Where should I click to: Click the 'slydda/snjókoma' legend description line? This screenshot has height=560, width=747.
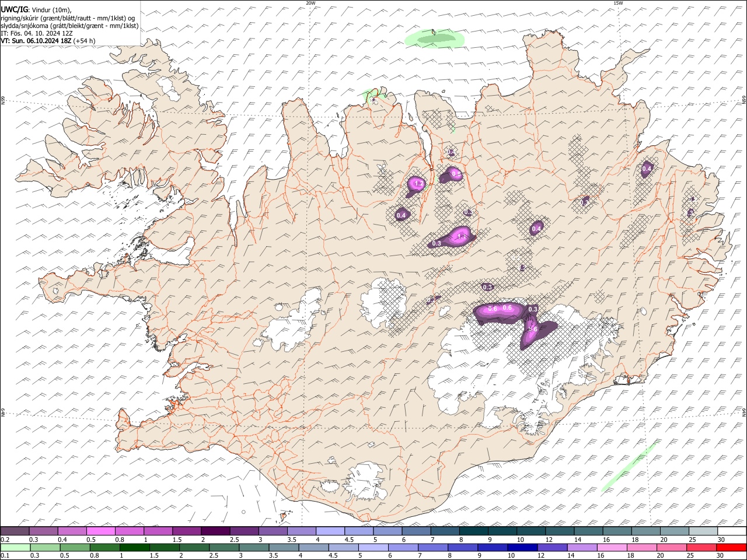(x=69, y=26)
